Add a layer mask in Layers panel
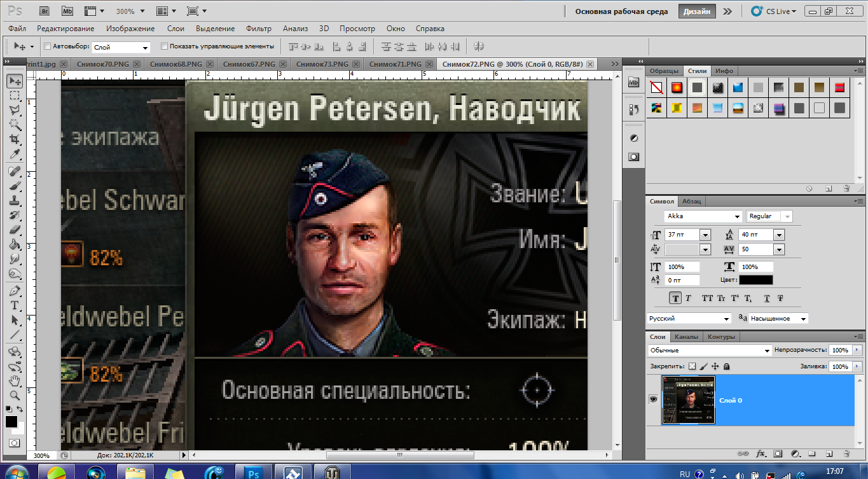The height and width of the screenshot is (479, 868). 777,454
